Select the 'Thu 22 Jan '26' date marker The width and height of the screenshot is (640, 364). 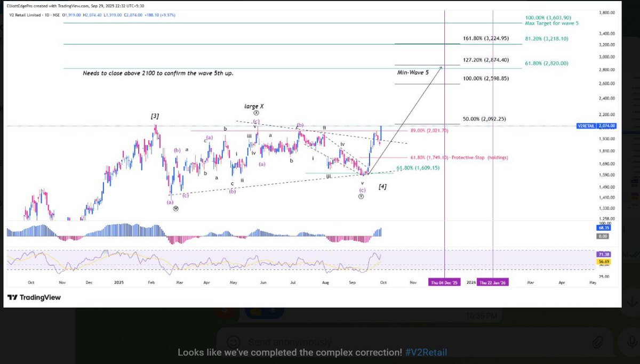coord(492,282)
